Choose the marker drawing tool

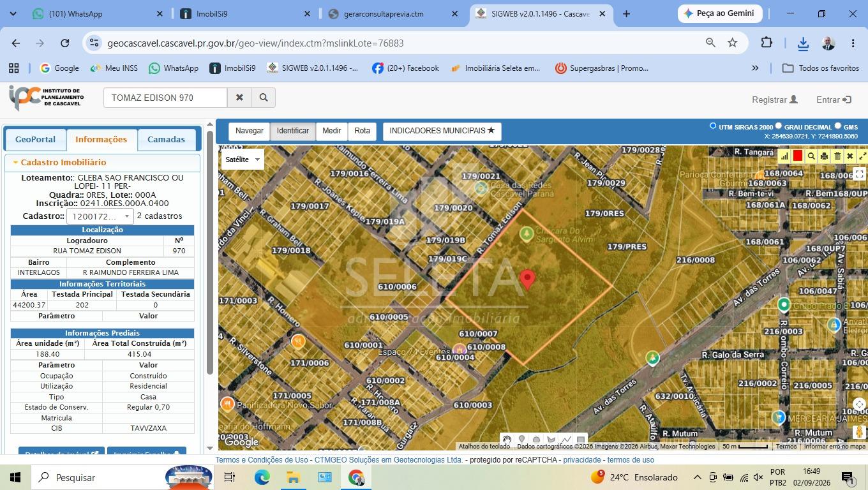tap(521, 440)
